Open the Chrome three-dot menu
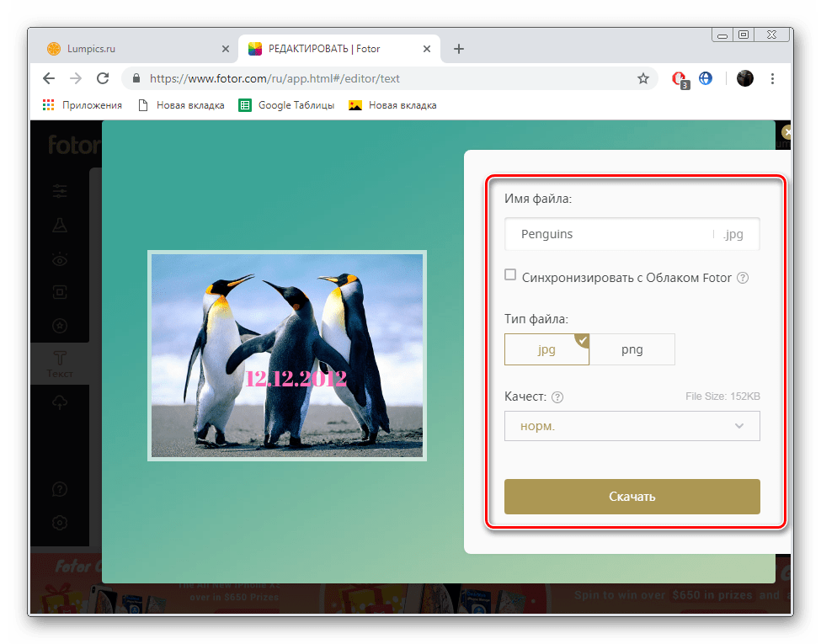The height and width of the screenshot is (644, 821). (773, 78)
